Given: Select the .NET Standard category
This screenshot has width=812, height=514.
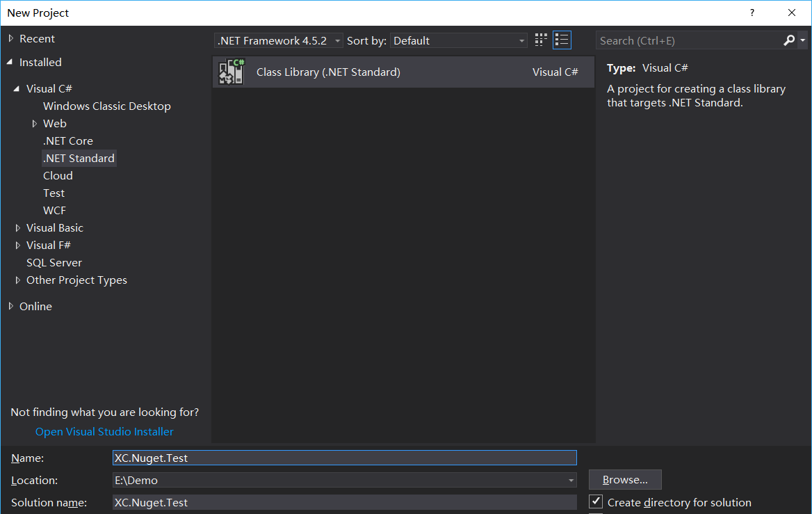Looking at the screenshot, I should 79,158.
